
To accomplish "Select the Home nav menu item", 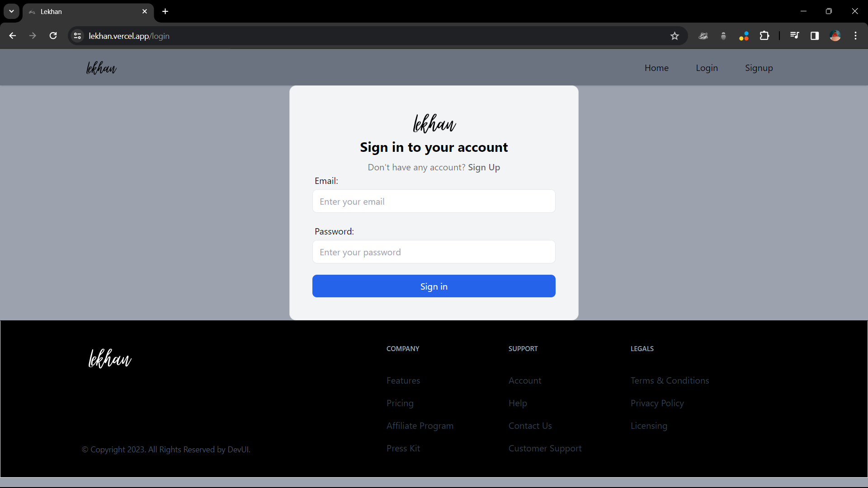I will point(656,67).
